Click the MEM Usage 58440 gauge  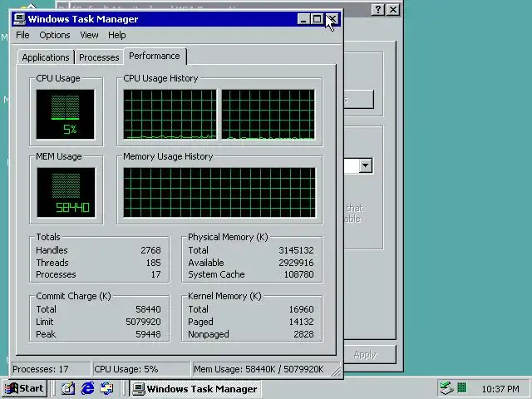66,192
